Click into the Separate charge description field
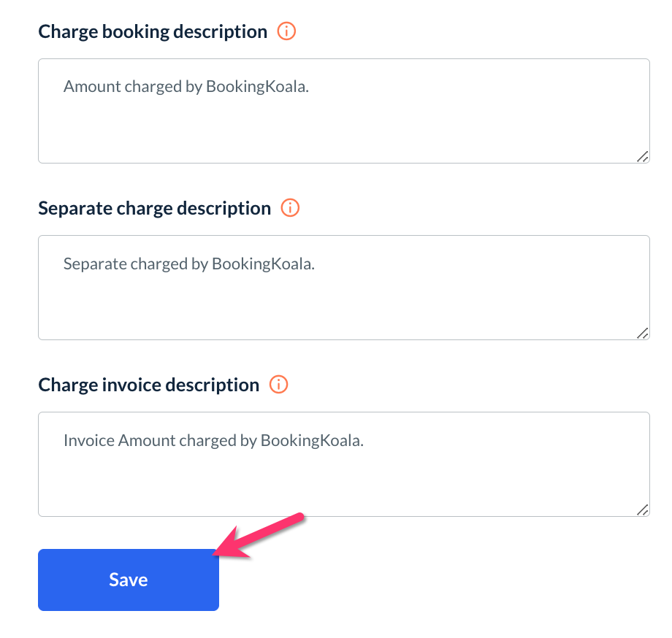This screenshot has height=638, width=672. [343, 297]
